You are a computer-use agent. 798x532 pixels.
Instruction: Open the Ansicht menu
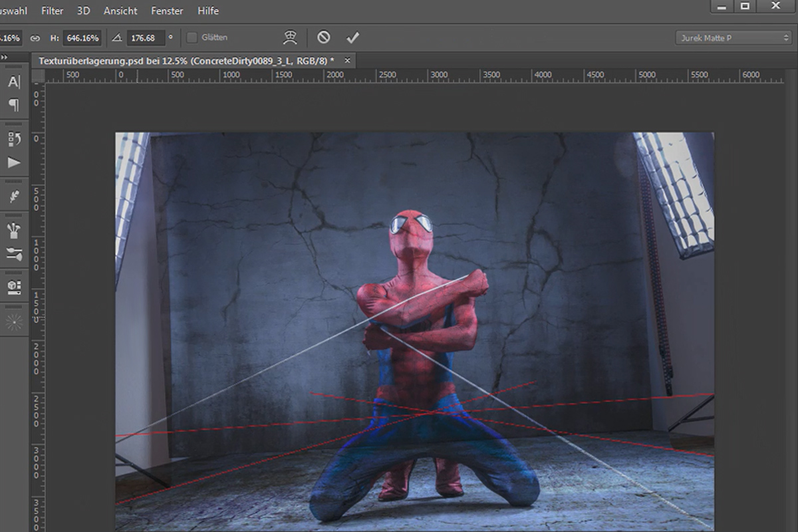120,11
